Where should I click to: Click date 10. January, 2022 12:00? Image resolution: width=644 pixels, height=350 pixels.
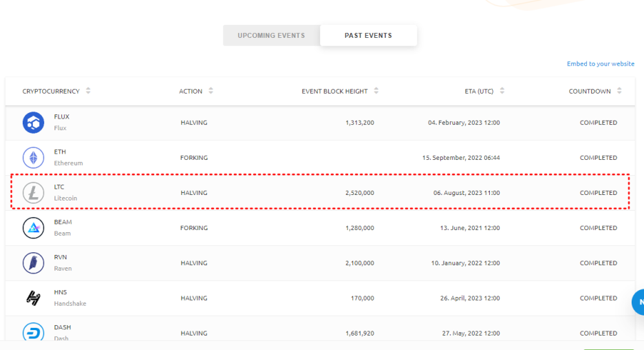[465, 262]
